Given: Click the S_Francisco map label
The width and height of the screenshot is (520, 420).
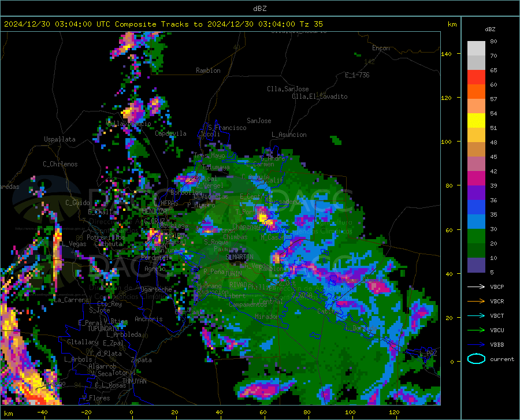Looking at the screenshot, I should pyautogui.click(x=227, y=128).
